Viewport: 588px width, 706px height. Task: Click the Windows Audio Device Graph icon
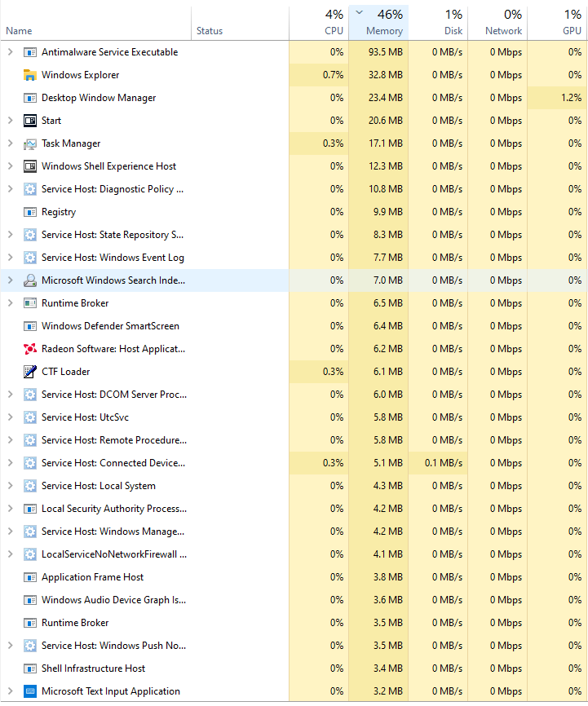click(29, 600)
